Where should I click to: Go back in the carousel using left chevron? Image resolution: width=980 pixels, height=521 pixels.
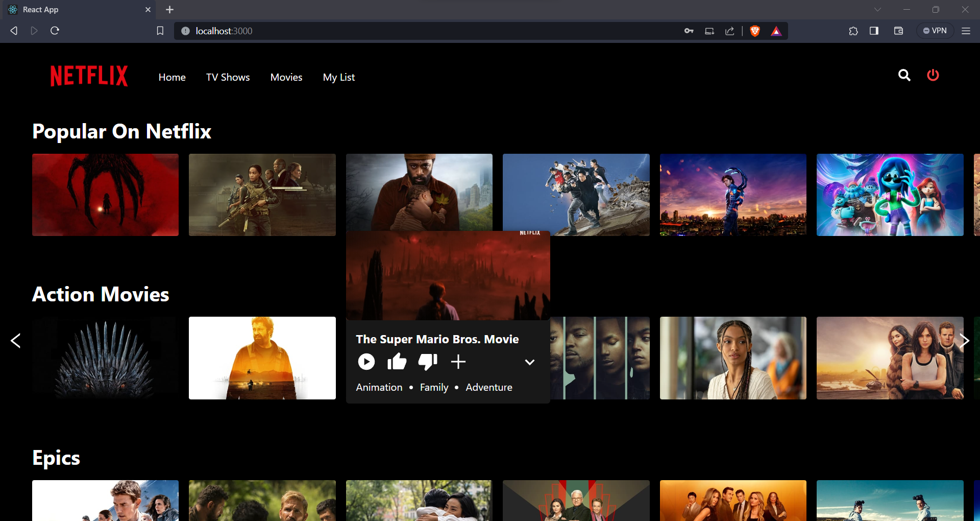point(16,340)
